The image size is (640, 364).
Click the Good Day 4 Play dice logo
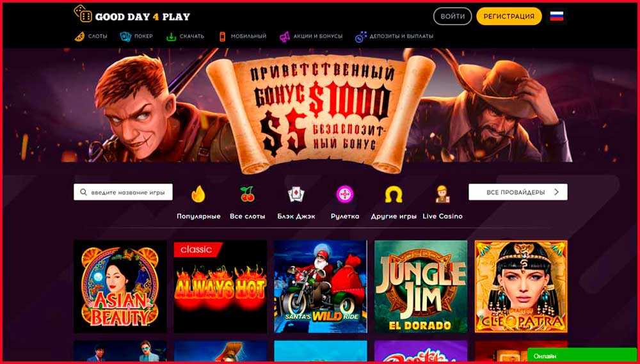click(x=83, y=13)
